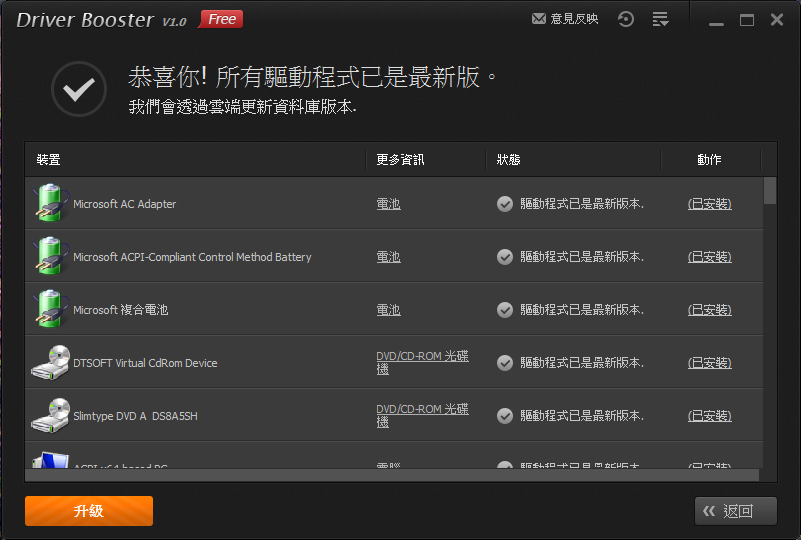Click (已安裝) for DTSOFT Virtual CdRom Device

[x=710, y=363]
